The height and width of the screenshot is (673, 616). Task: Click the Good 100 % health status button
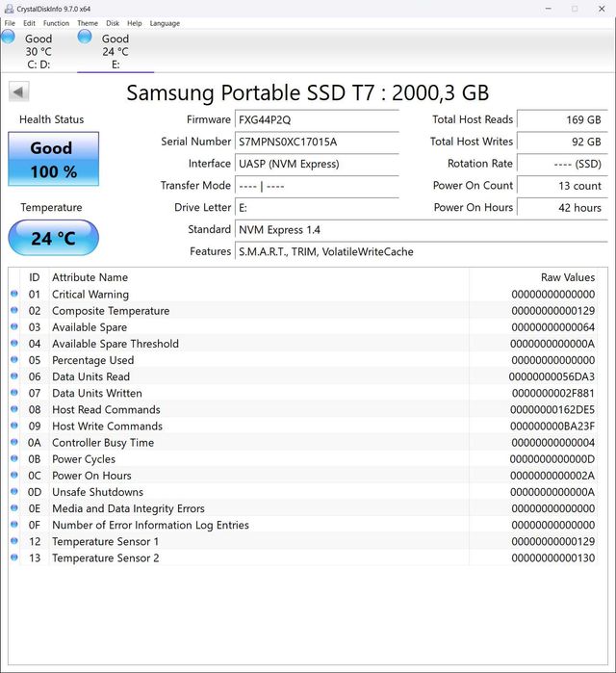(x=54, y=159)
